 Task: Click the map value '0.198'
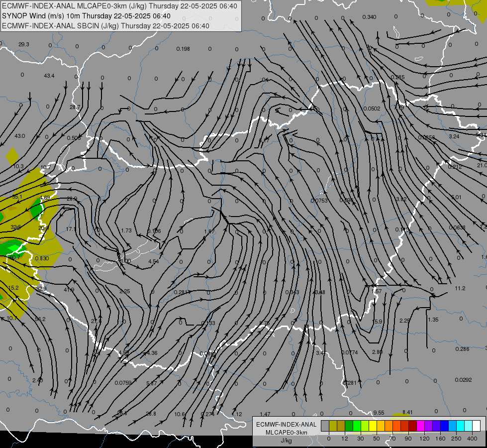coord(183,49)
